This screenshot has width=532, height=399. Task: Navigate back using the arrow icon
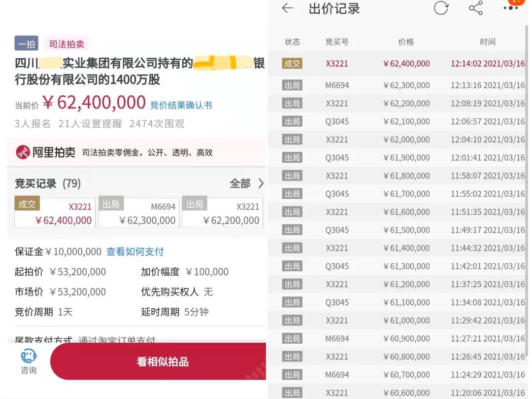(x=287, y=8)
